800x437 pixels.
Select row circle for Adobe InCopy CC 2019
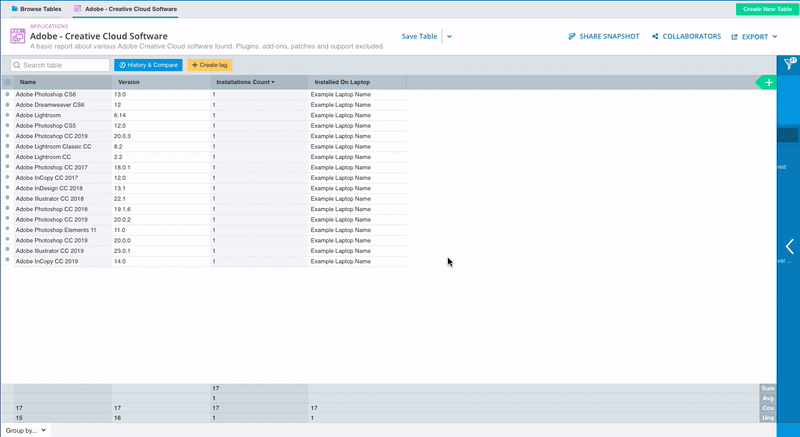tap(7, 261)
